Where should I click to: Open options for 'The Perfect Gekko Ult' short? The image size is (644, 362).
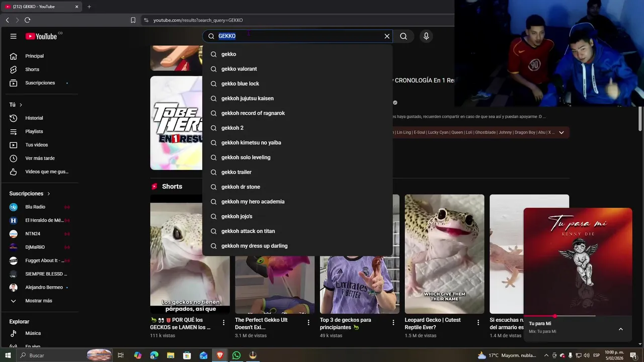(309, 323)
